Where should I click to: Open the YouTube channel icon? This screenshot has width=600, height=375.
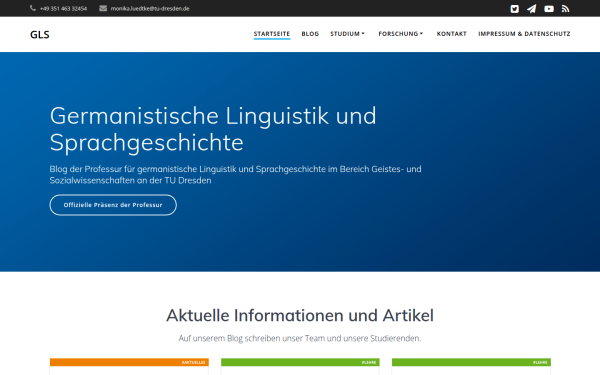[x=549, y=9]
